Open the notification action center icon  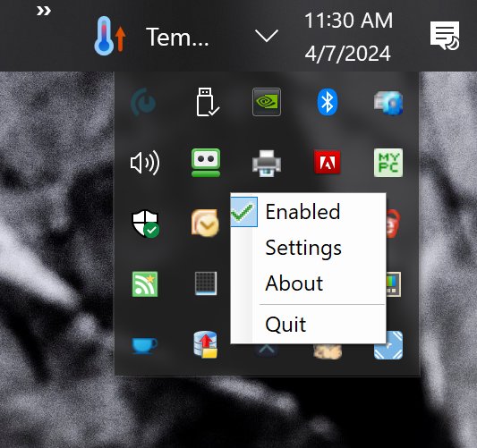pos(445,36)
